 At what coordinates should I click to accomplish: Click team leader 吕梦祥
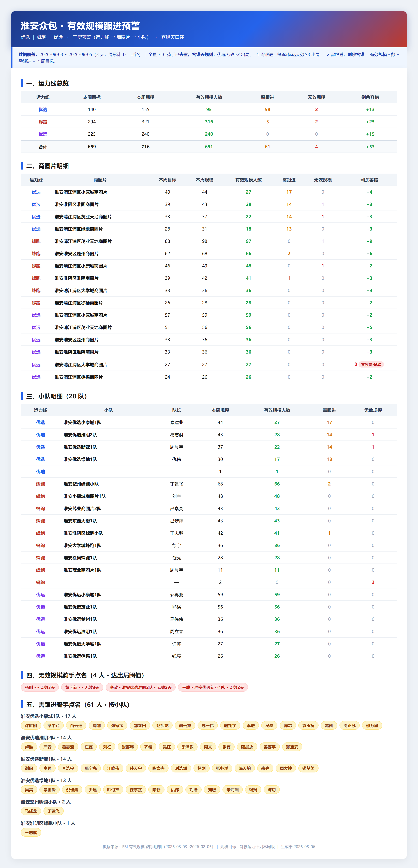(x=177, y=521)
